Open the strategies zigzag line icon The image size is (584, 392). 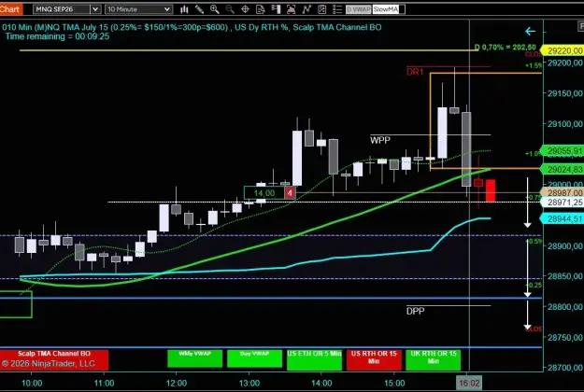point(306,9)
